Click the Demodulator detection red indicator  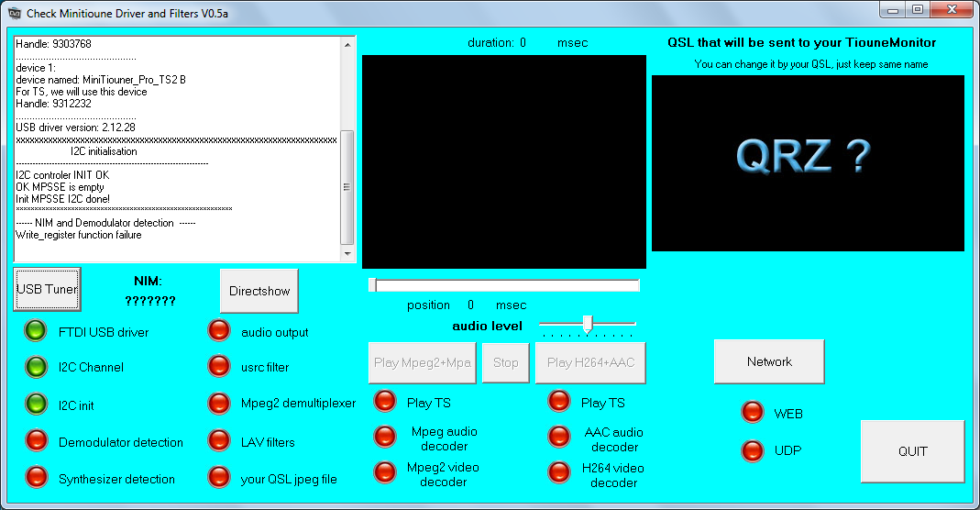pyautogui.click(x=37, y=440)
